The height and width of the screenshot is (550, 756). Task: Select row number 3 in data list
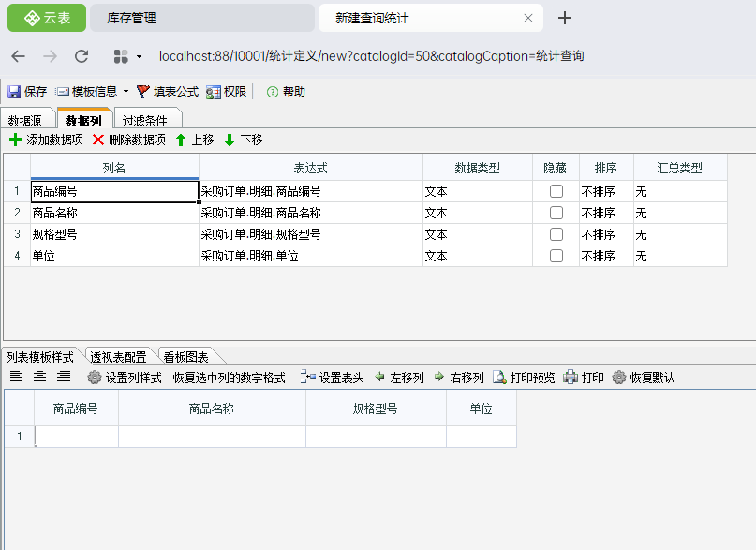tap(18, 234)
